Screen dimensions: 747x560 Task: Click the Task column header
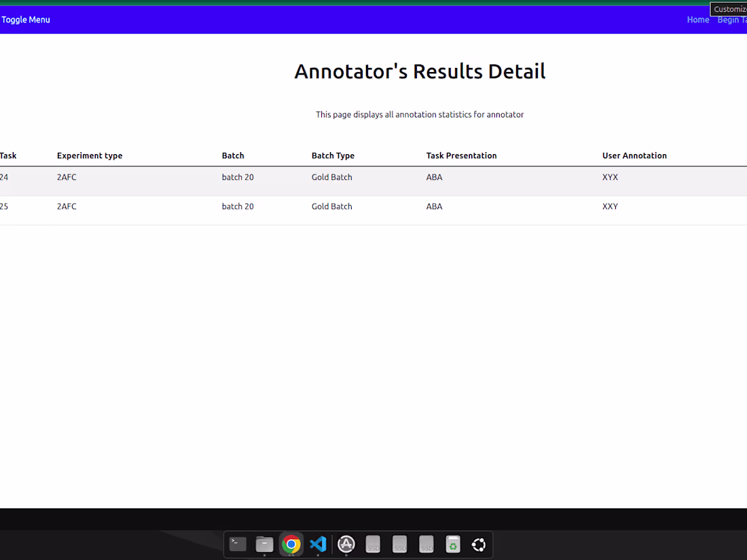pyautogui.click(x=8, y=155)
